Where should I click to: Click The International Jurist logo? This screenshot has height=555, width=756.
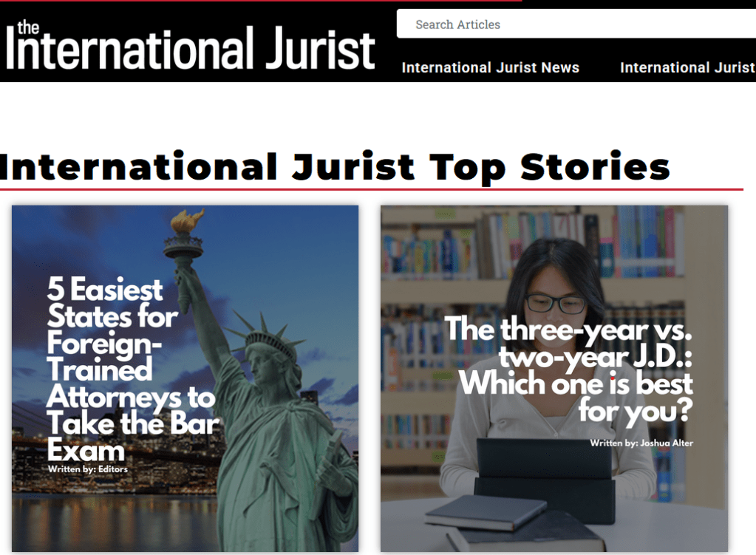click(191, 46)
